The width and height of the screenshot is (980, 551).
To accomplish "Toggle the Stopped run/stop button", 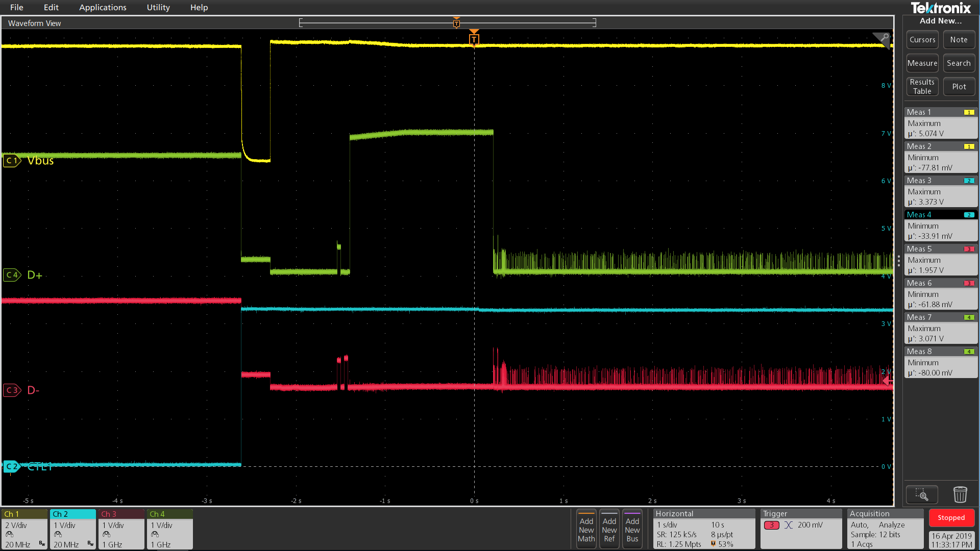I will click(x=951, y=517).
